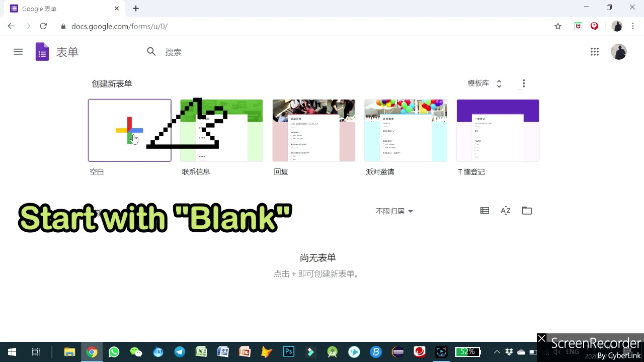Click the search magnifier icon
Viewport: 644px width, 362px height.
(x=151, y=52)
